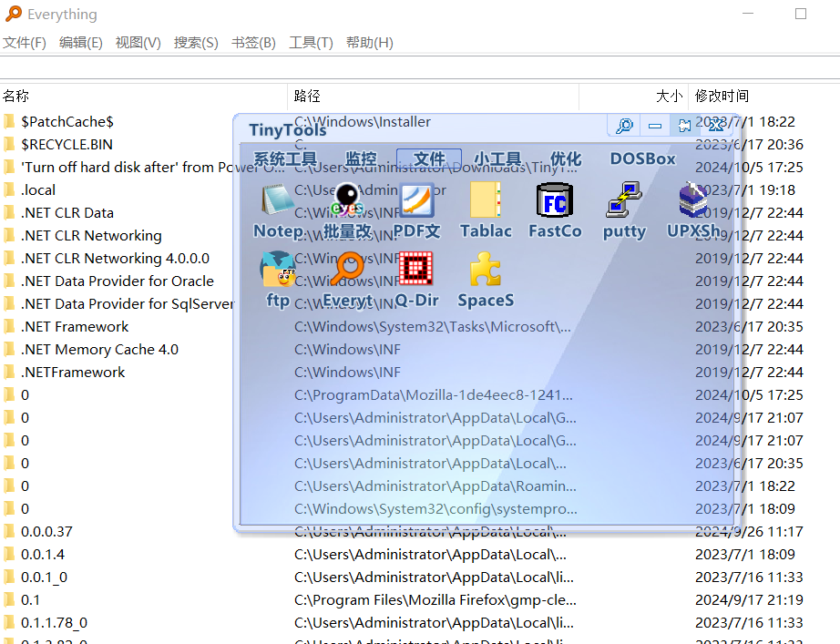Click the Everything search input field
Image resolution: width=840 pixels, height=644 pixels.
tap(420, 67)
